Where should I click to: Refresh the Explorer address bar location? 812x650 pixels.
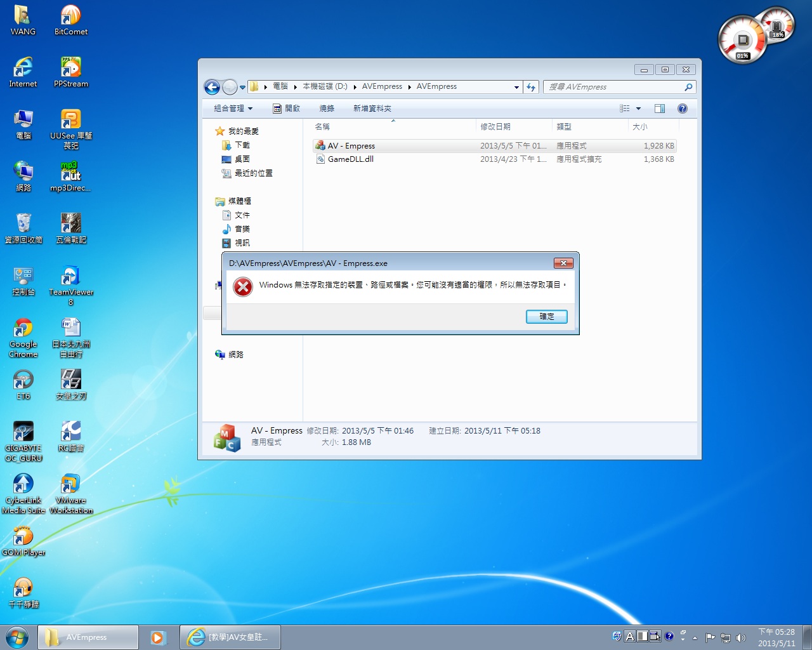click(531, 87)
